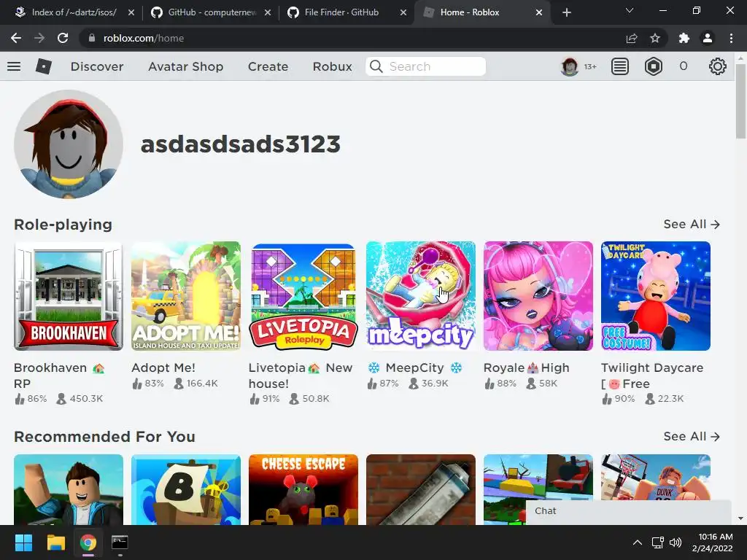This screenshot has height=560, width=747.
Task: Open the Chat panel
Action: tap(628, 511)
